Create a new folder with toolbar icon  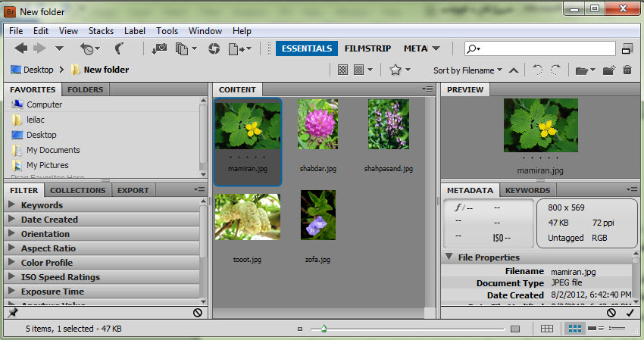[x=608, y=70]
